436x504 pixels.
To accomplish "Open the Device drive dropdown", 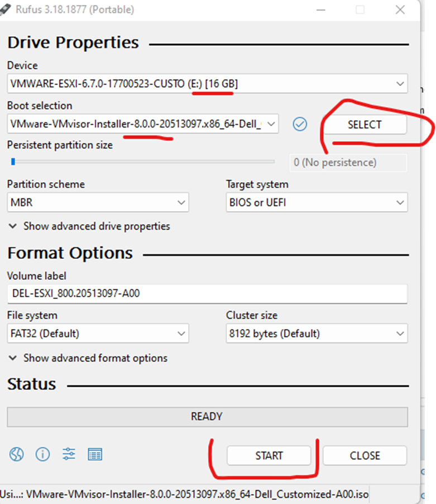I will coord(207,84).
